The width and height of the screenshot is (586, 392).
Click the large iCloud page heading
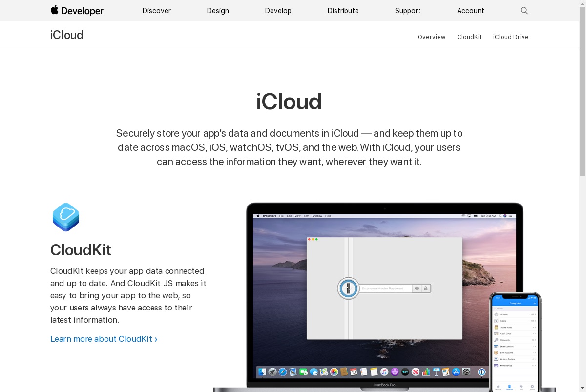[289, 102]
